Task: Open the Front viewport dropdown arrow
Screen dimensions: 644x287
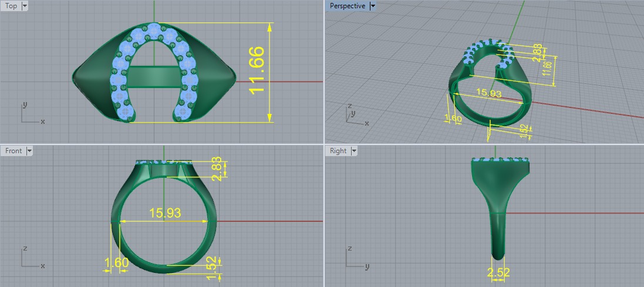Action: pyautogui.click(x=29, y=151)
